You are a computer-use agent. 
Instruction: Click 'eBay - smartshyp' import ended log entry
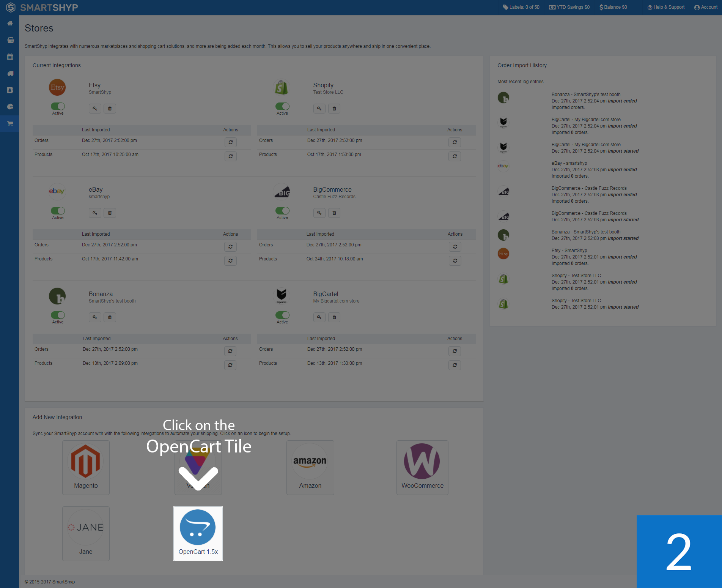coord(594,170)
